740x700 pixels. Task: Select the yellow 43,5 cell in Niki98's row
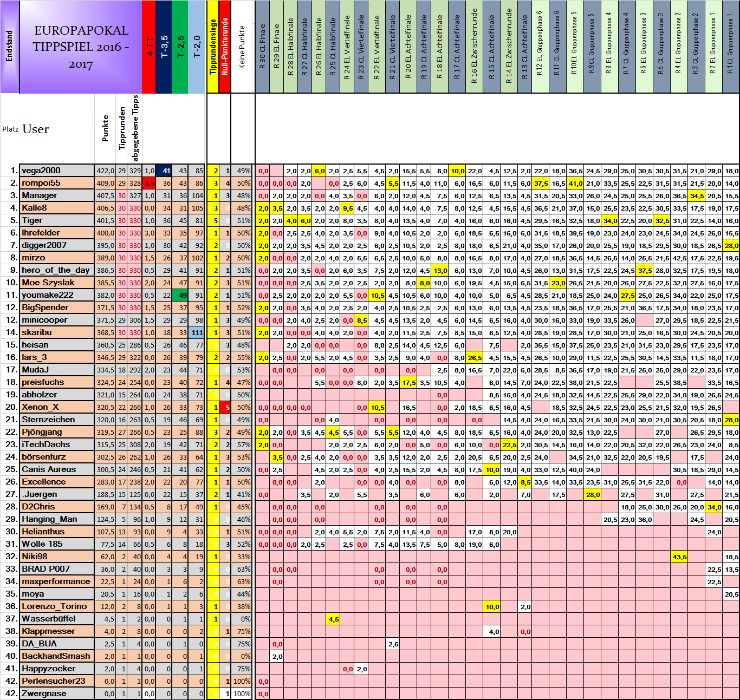point(679,557)
